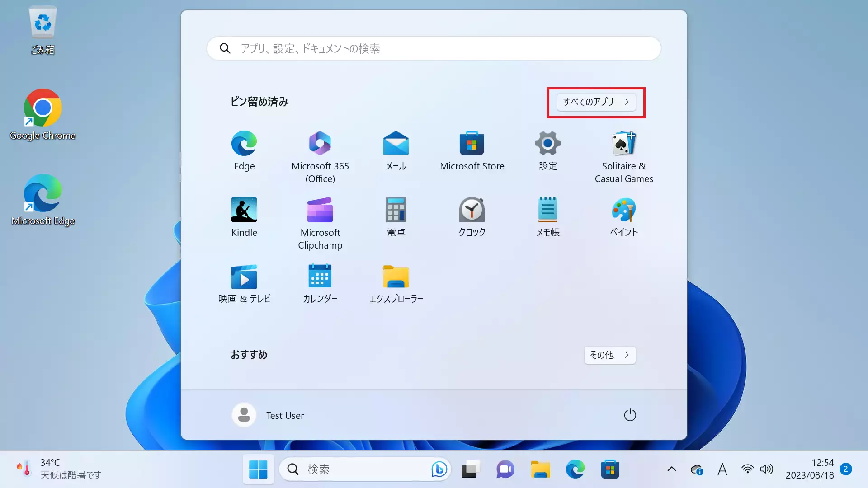Launch Microsoft Clipchamp
The image size is (868, 488).
tap(320, 224)
